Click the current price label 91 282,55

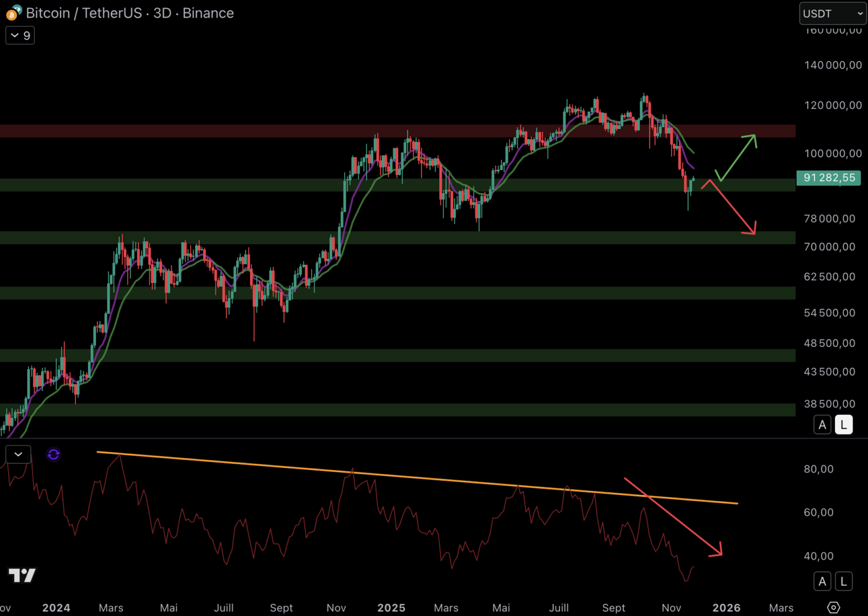(829, 178)
